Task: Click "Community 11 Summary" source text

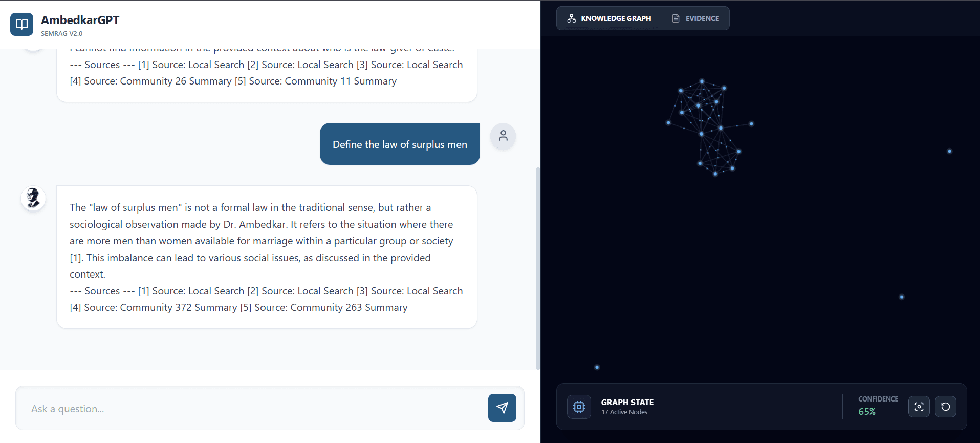Action: 341,81
